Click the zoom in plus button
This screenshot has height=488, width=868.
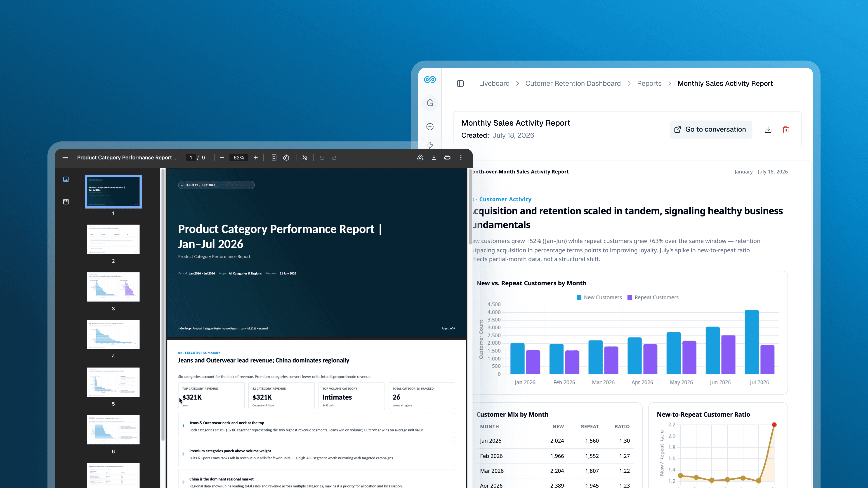(x=256, y=158)
